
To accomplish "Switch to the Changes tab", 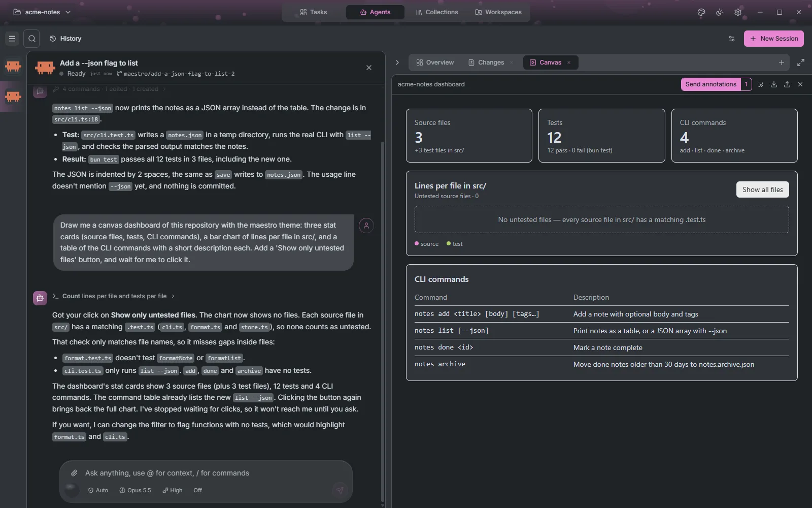I will (486, 62).
